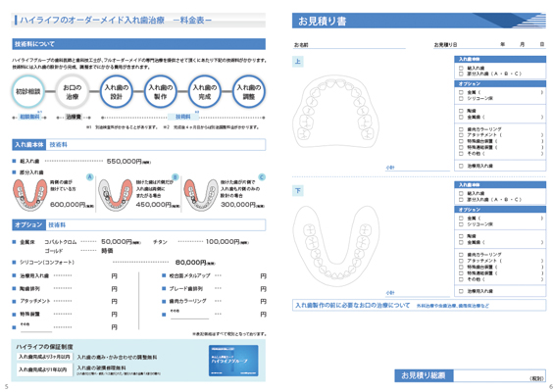Image resolution: width=554 pixels, height=392 pixels.
Task: Click the circular A badge for partial denture
Action: 90,177
